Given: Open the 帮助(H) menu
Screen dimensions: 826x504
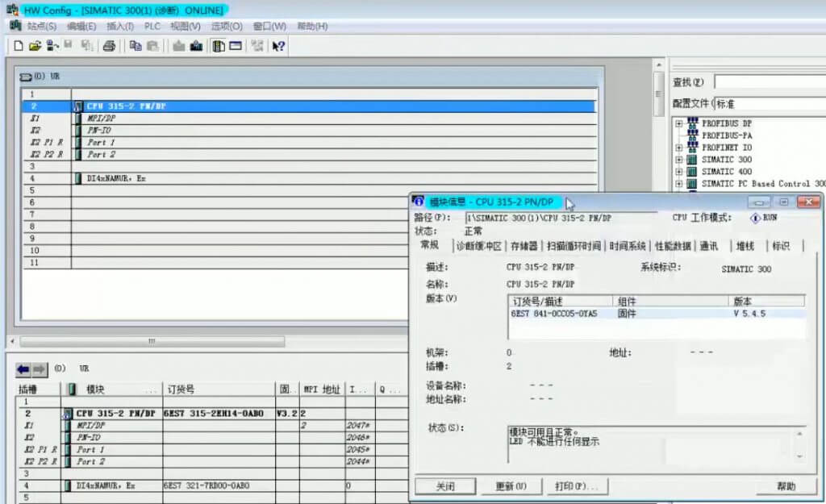Looking at the screenshot, I should (x=312, y=26).
